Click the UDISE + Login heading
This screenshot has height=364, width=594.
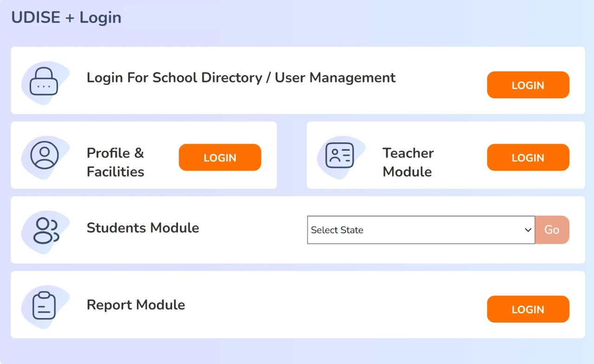(x=65, y=17)
